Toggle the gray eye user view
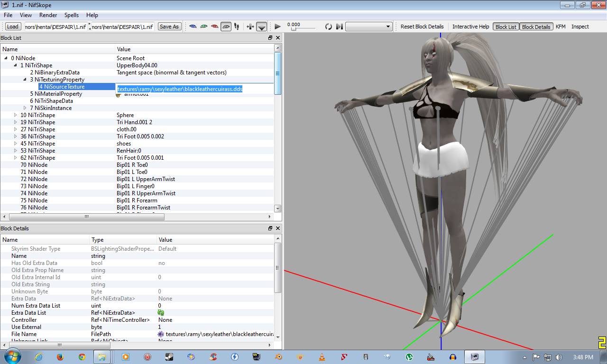Screen dimensions: 607x364 click(x=226, y=27)
